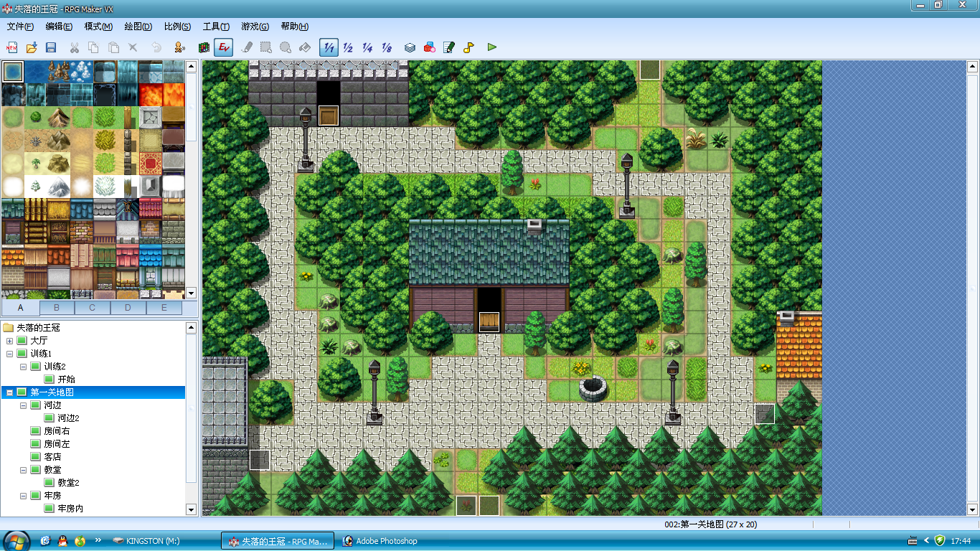
Task: Open KINGSTON (M:) from the taskbar
Action: coord(147,541)
